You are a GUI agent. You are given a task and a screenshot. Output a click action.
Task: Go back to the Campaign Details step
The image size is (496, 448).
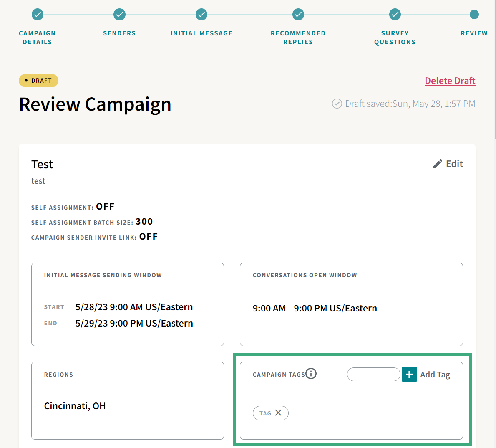37,38
